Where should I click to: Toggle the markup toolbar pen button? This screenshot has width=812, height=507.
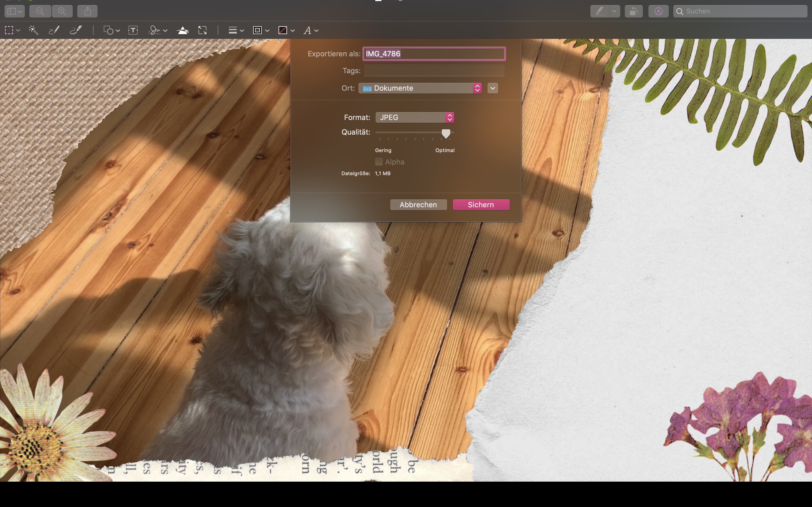(x=658, y=11)
